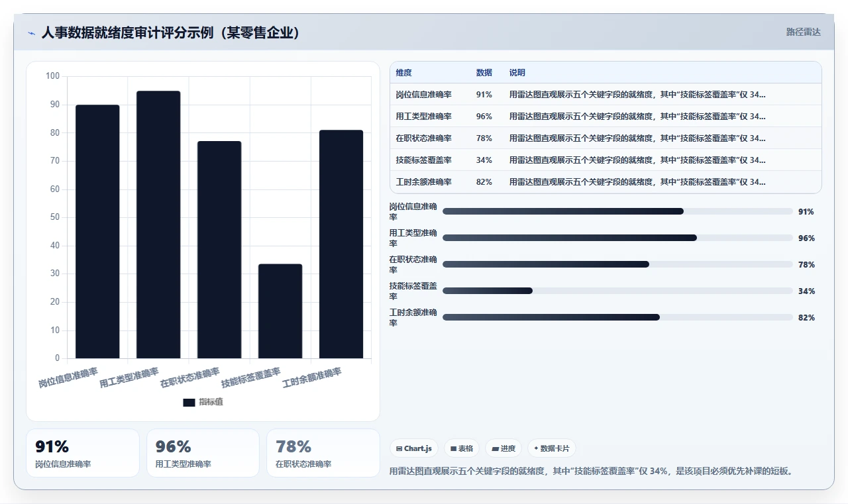Screen dimensions: 848x504
Task: Select 岗位信息准确率 cell in table
Action: tap(424, 95)
